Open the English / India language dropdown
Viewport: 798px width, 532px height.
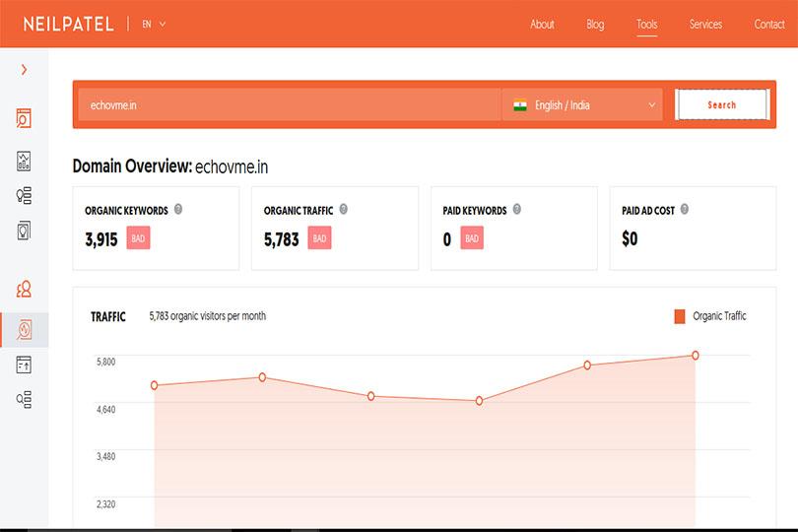point(582,104)
